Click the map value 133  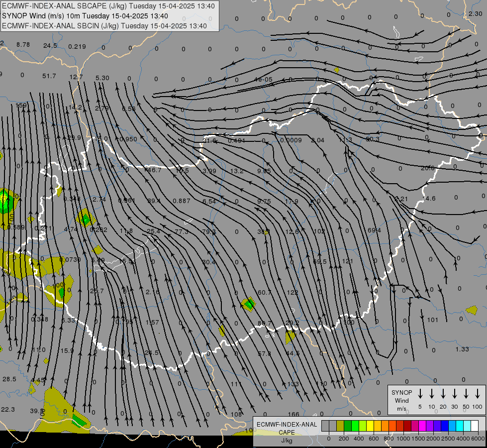click(x=293, y=384)
